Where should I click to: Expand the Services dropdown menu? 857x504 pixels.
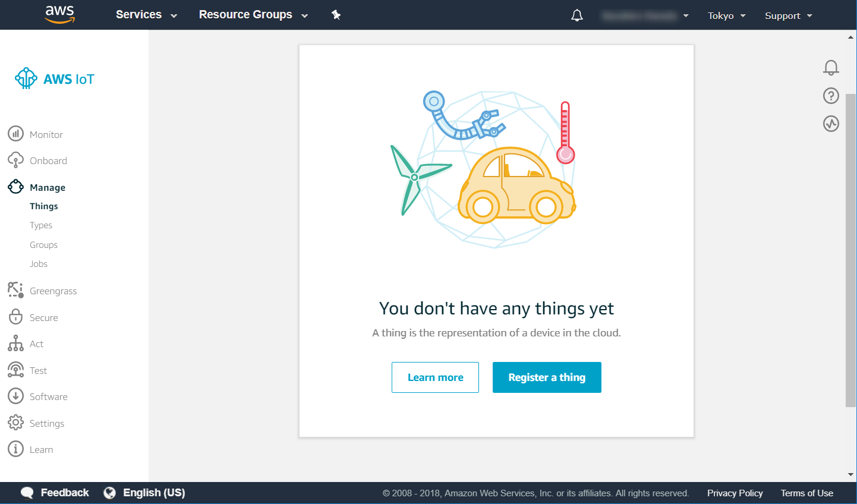click(x=146, y=15)
